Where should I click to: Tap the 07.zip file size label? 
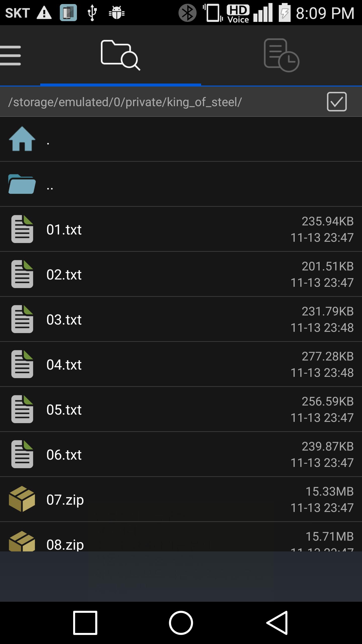click(329, 492)
